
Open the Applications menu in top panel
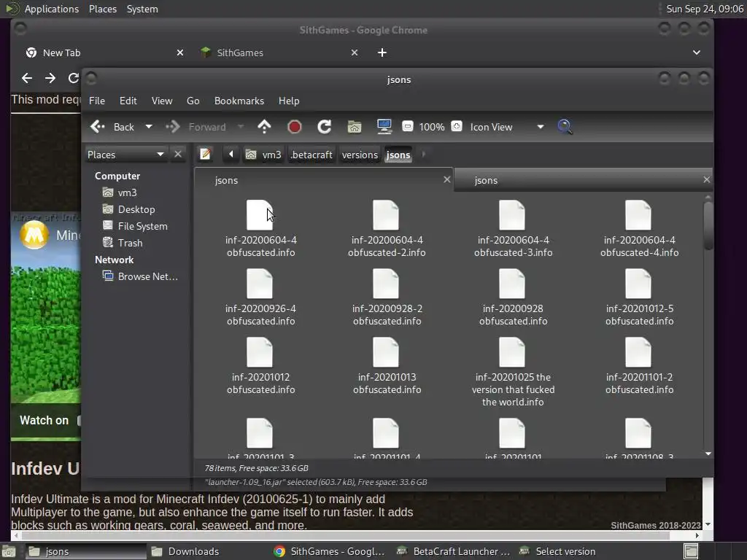[x=52, y=9]
